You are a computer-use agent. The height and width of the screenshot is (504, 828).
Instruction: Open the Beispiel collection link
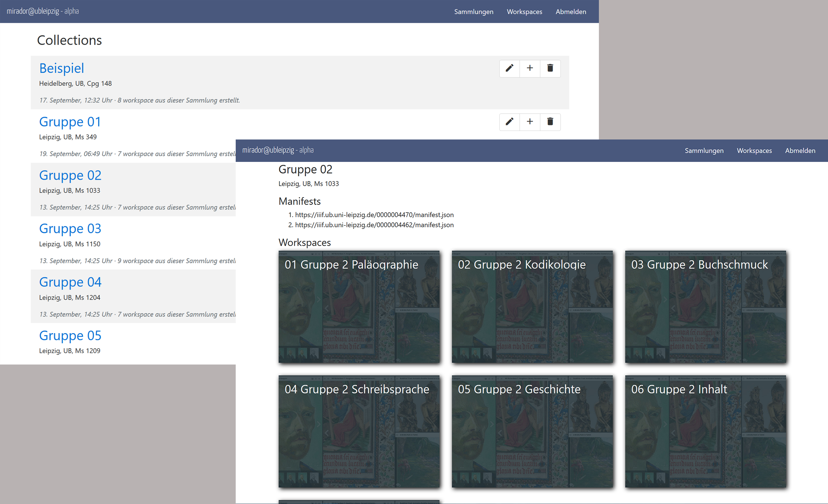(x=62, y=68)
